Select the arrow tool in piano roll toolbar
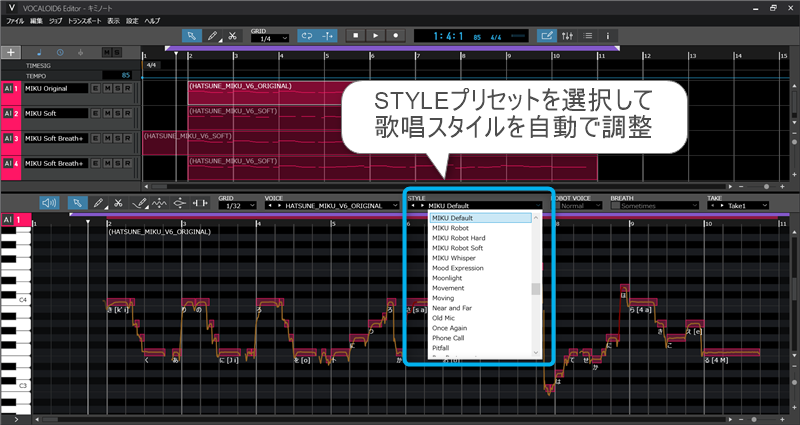 [x=78, y=203]
